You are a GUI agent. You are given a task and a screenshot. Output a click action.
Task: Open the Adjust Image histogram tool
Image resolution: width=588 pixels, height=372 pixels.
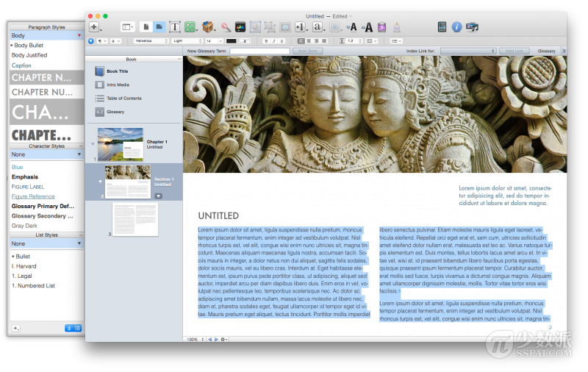pos(240,27)
